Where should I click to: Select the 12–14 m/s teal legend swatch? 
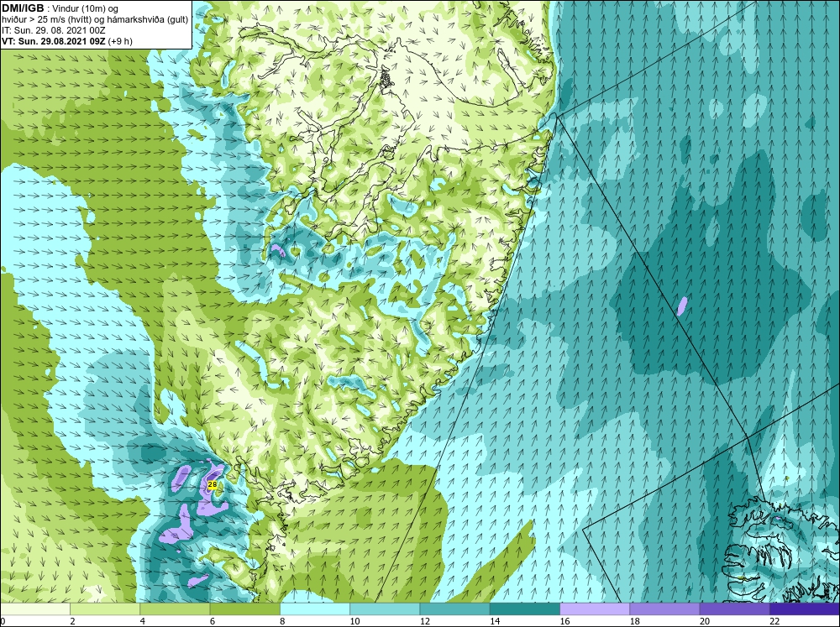[454, 609]
